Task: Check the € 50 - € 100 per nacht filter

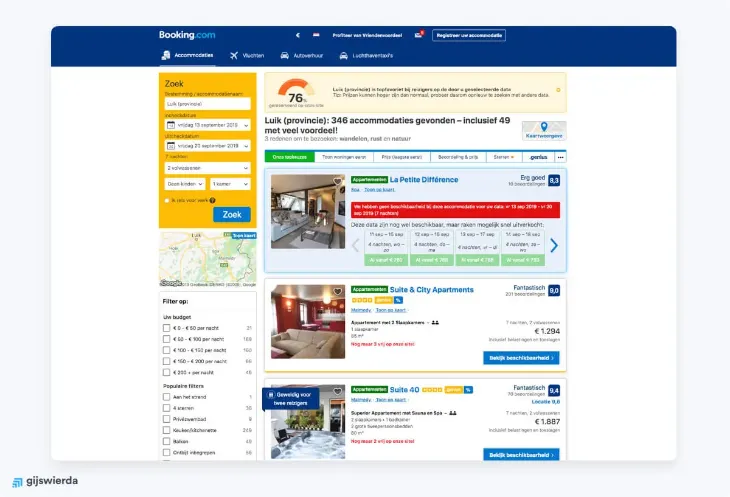Action: (x=166, y=339)
